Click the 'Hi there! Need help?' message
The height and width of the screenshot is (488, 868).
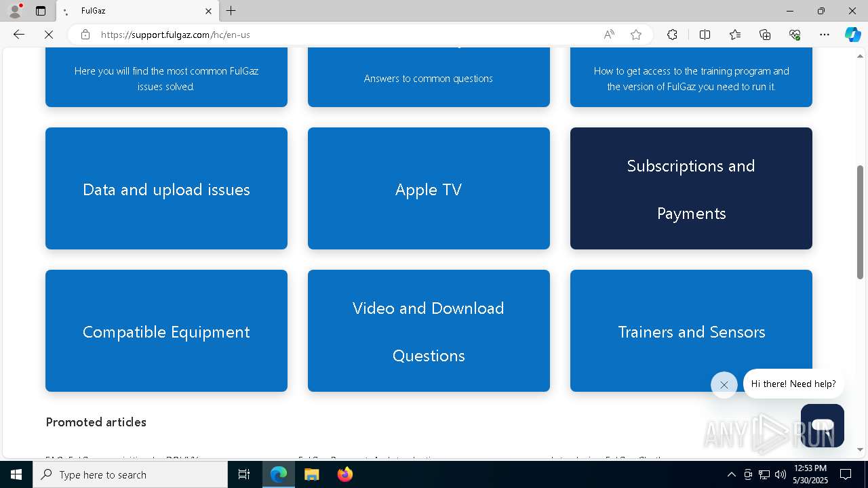click(x=793, y=384)
